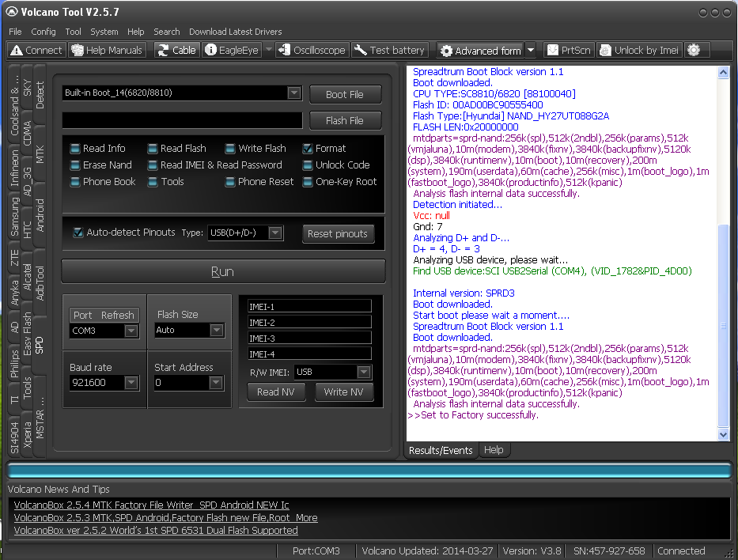This screenshot has width=738, height=560.
Task: Switch to the MTK side tab
Action: (40, 154)
